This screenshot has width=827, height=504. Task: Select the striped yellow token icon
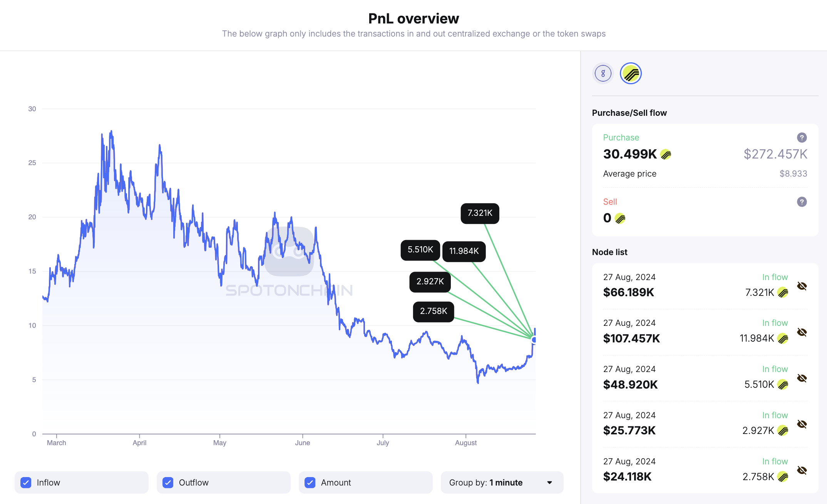pyautogui.click(x=630, y=73)
